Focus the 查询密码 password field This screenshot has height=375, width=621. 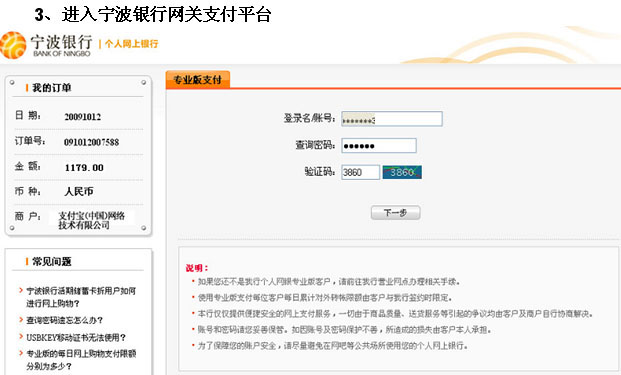pos(379,146)
